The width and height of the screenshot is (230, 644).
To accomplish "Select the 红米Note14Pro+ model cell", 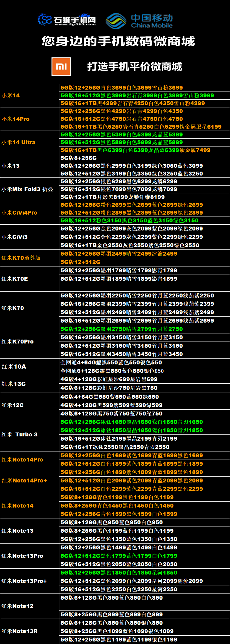I will [30, 480].
